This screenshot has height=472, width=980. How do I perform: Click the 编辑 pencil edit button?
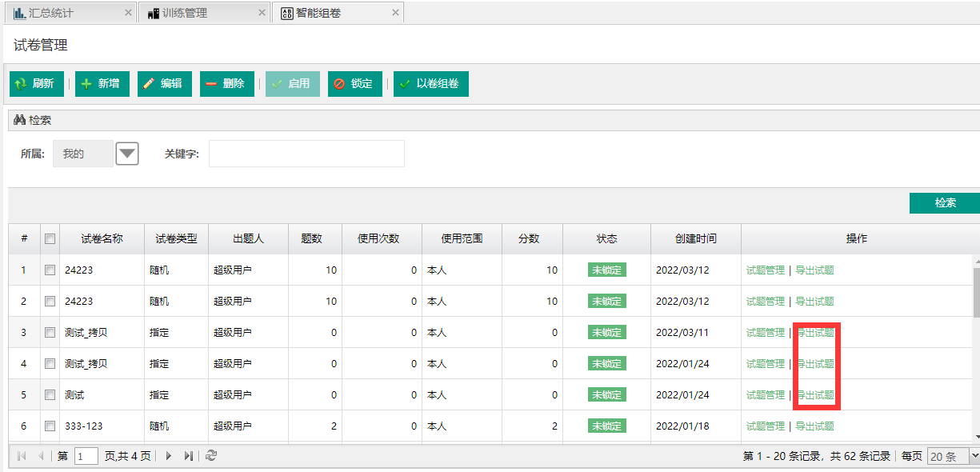[x=164, y=84]
